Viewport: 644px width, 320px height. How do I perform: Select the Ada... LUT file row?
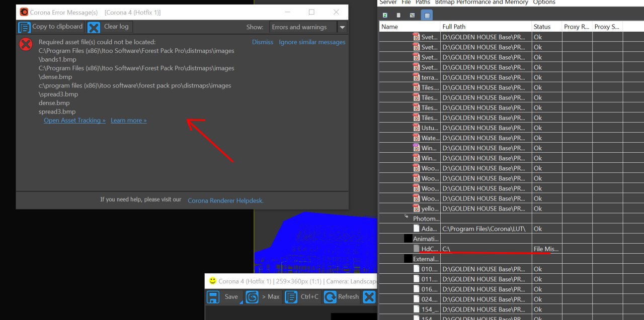click(x=511, y=229)
